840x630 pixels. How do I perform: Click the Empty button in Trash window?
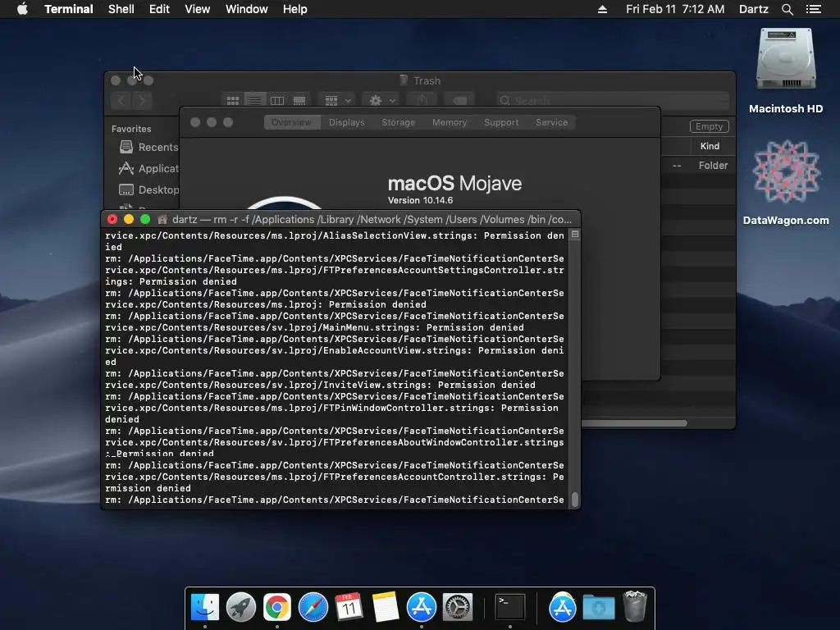[709, 126]
